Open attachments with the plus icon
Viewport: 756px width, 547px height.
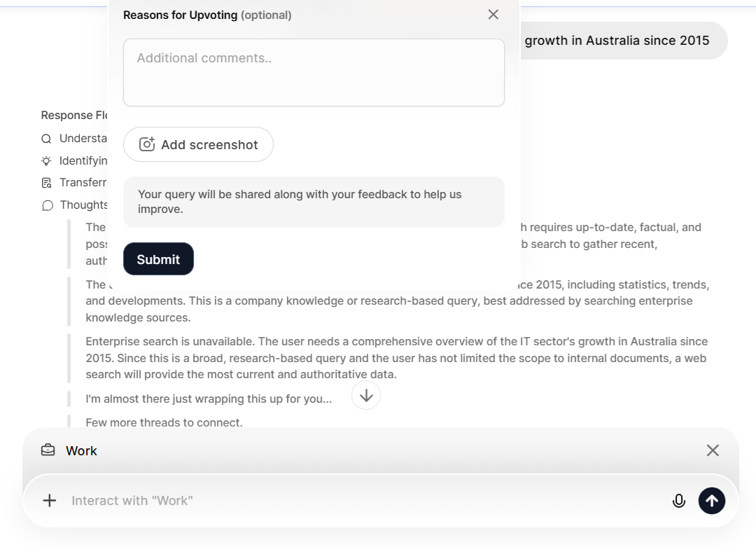click(x=49, y=500)
